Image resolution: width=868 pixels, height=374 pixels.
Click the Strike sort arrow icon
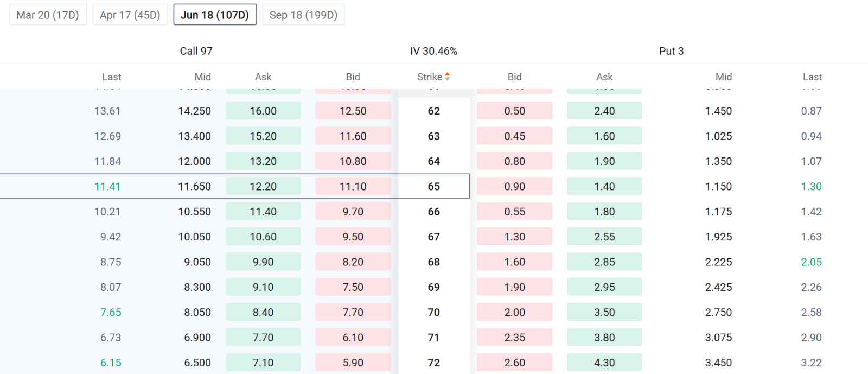448,77
